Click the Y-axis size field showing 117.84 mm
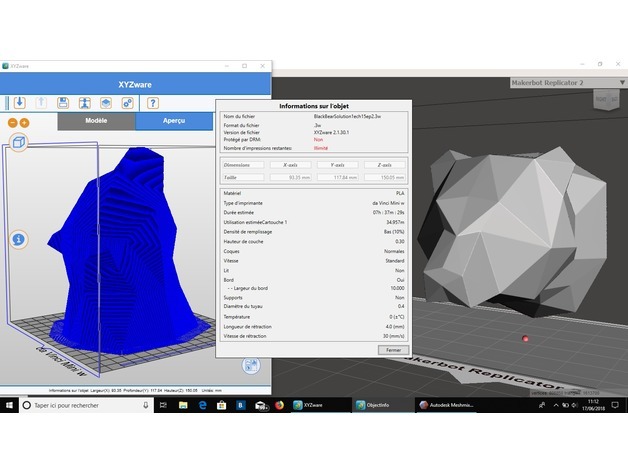Screen dimensions: 628x472 337,177
